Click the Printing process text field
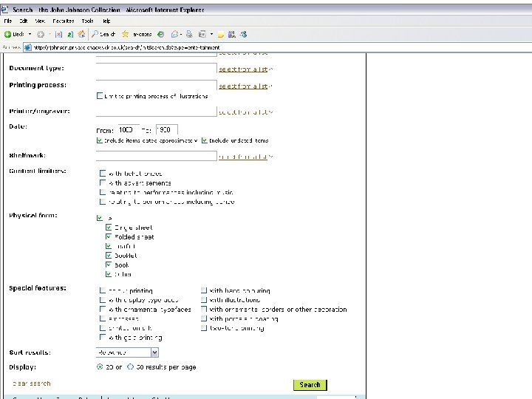Screen dimensions: 532x399 pos(157,85)
